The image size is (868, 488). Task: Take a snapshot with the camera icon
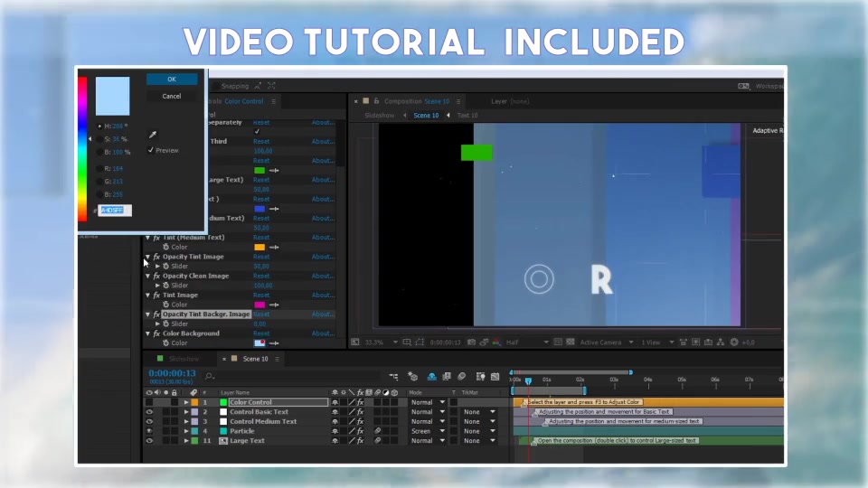point(472,343)
